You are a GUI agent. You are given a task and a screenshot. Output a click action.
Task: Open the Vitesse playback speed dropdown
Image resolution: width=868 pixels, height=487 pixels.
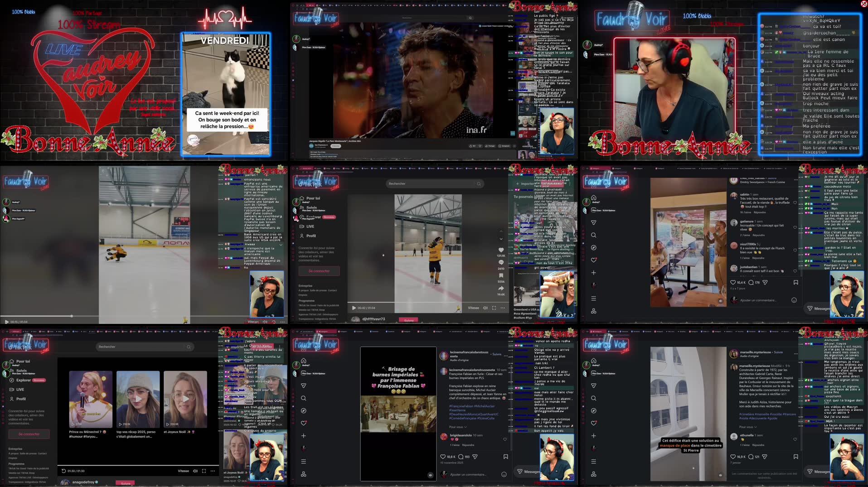pos(473,308)
